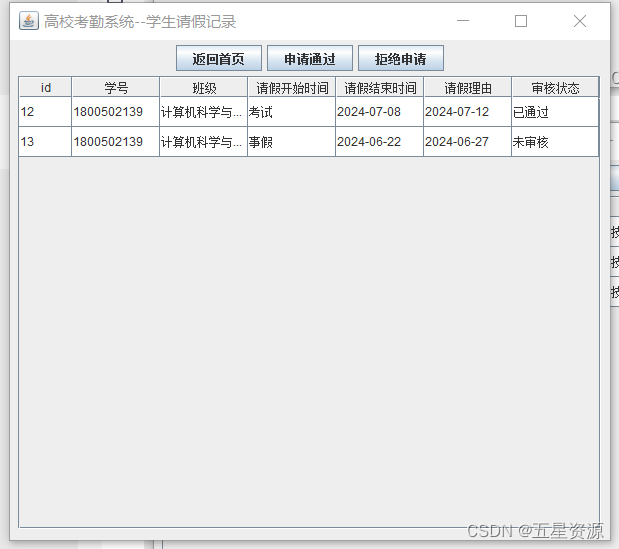Click the 班级 column header

(x=204, y=87)
